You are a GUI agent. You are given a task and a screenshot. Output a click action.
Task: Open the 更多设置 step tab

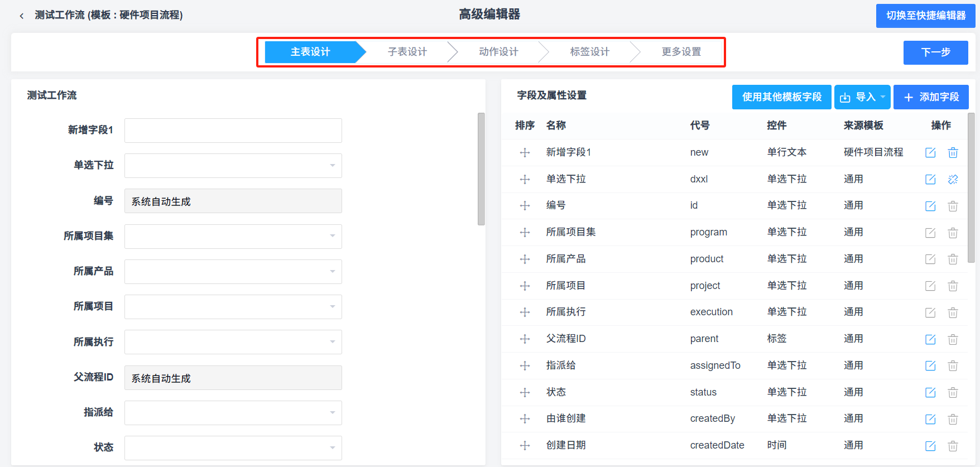(x=681, y=52)
